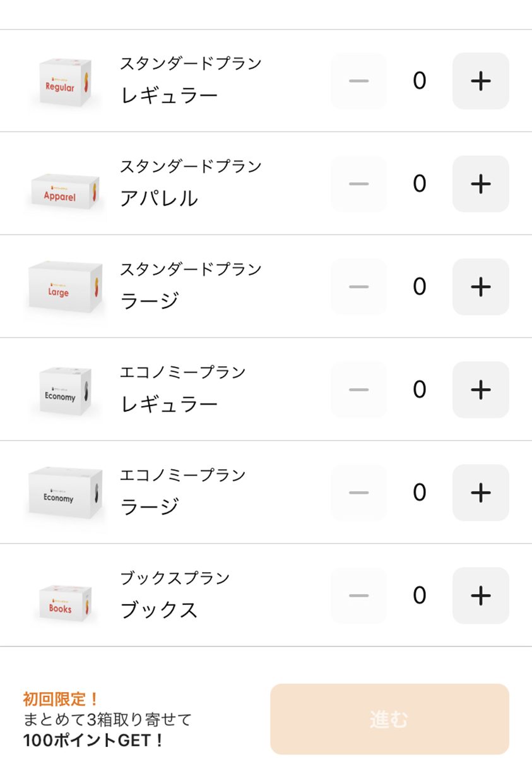Increase the Standard plan Regular box quantity
532x771 pixels.
pos(480,81)
